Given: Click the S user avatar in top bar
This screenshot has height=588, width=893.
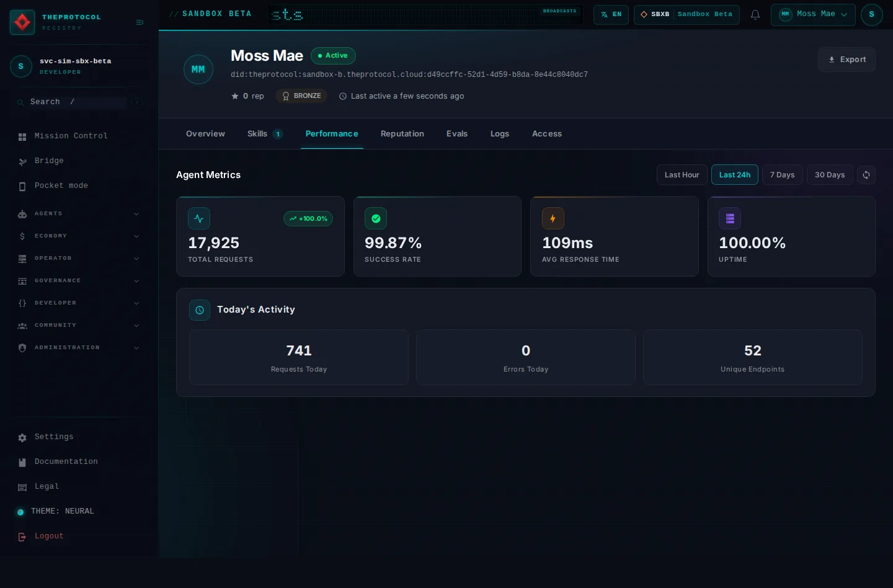Looking at the screenshot, I should [871, 14].
